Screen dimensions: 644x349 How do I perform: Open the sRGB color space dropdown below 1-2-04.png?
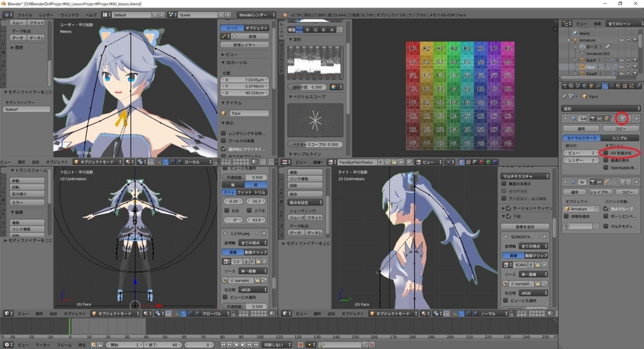252,289
